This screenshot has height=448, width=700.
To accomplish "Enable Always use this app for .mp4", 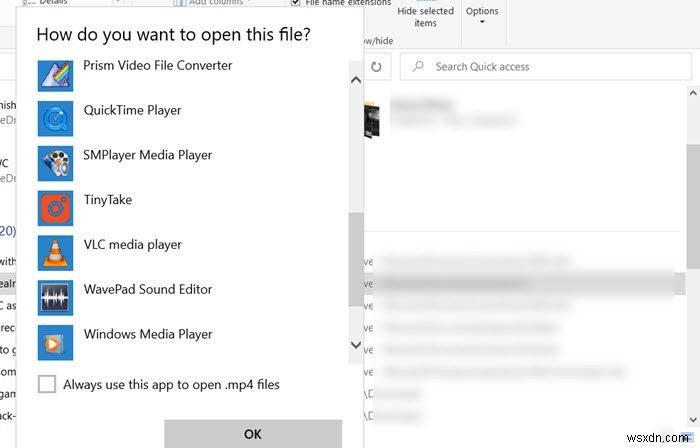I will [47, 384].
